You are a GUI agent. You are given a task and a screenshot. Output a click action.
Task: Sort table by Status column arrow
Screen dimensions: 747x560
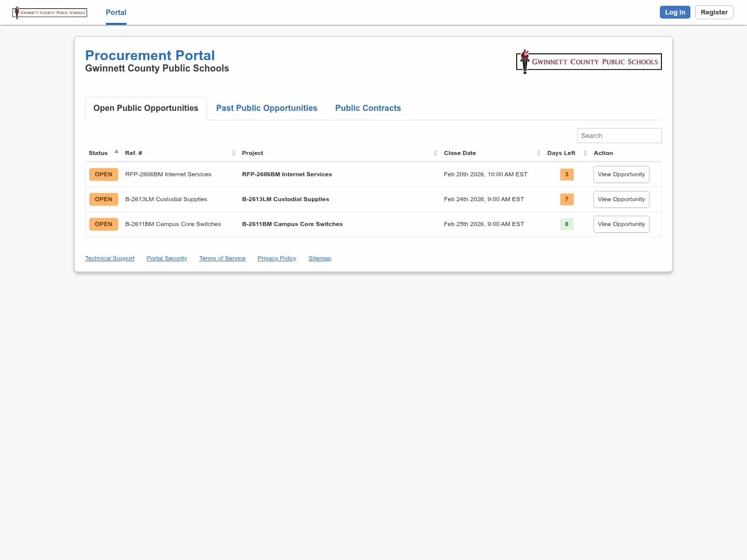[116, 152]
